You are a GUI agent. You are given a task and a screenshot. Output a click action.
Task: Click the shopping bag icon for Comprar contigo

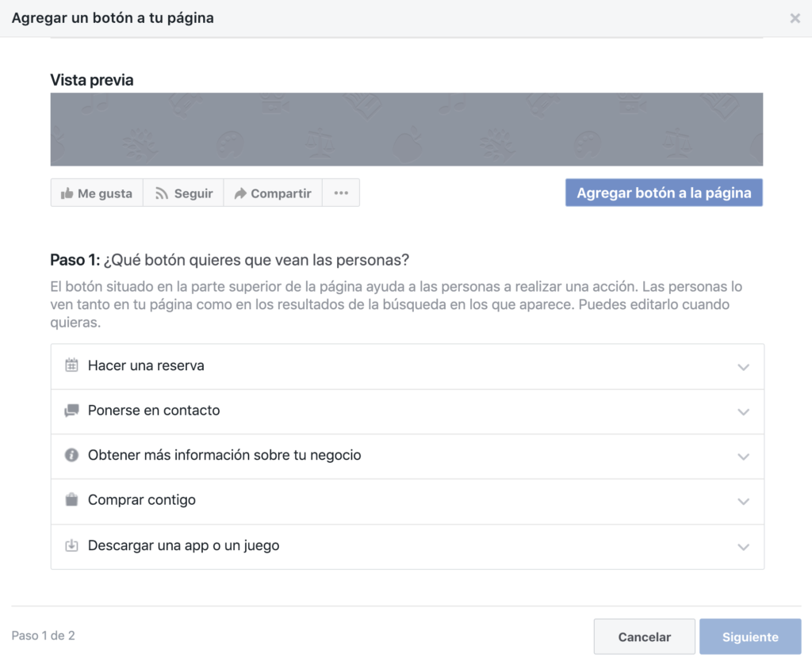71,500
